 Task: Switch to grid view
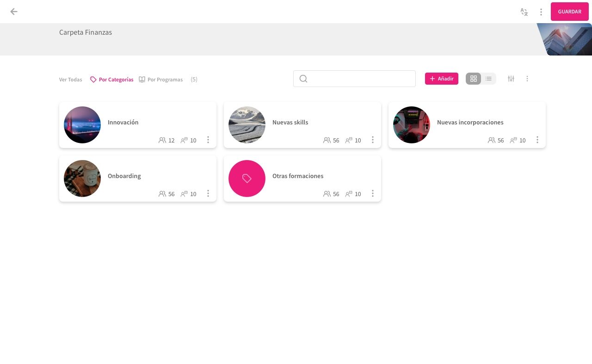473,79
